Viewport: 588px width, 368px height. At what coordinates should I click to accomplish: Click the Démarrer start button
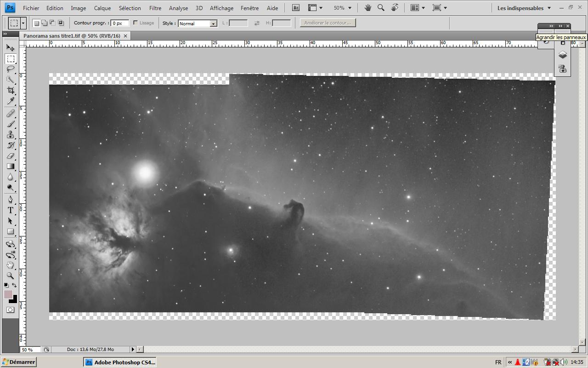click(18, 362)
